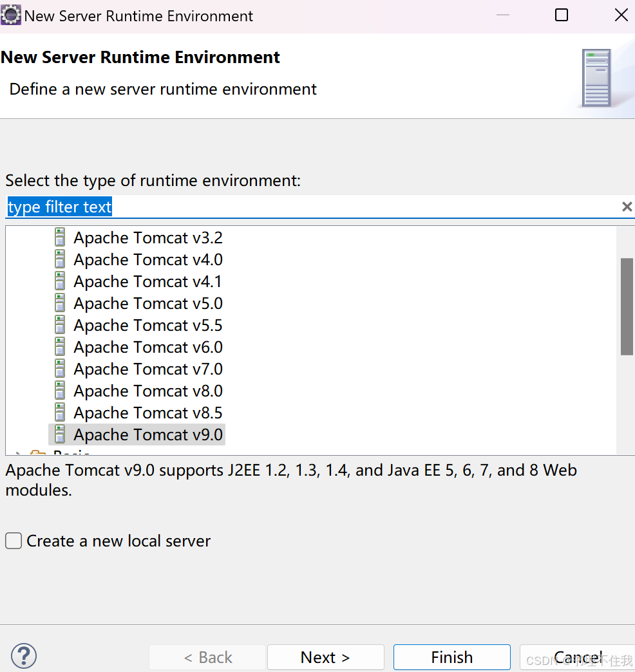Pick Apache Tomcat v5.0 runtime
The image size is (635, 672).
click(x=148, y=303)
